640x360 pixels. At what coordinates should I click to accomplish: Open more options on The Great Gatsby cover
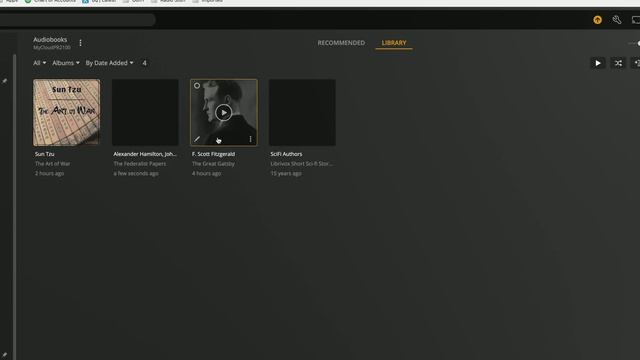250,139
